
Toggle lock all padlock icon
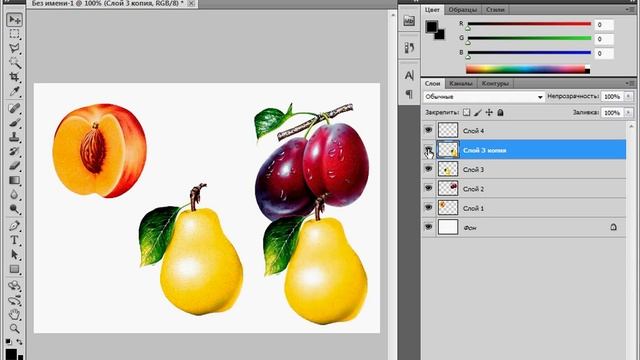tap(500, 112)
